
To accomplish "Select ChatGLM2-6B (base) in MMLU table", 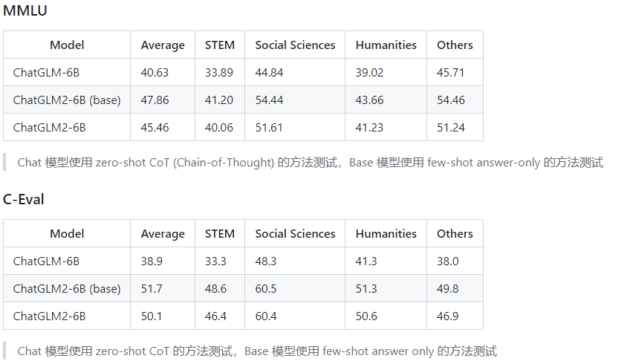I will [67, 100].
